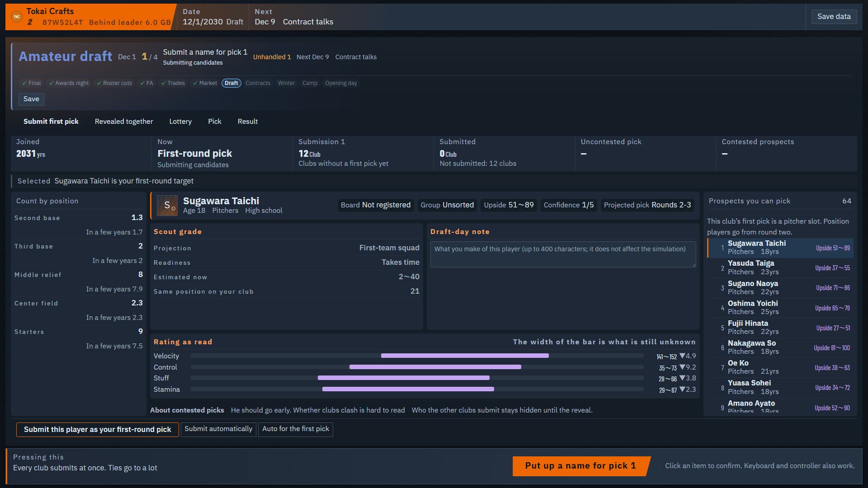This screenshot has width=868, height=488.
Task: Click the Unhandled 1 indicator
Action: [272, 57]
